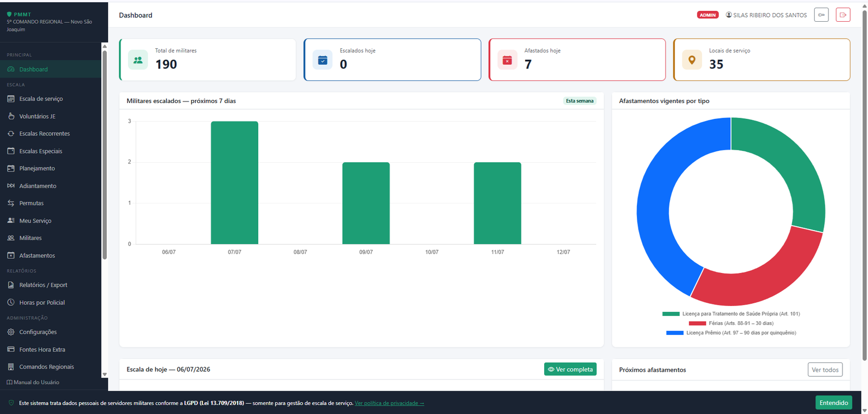The image size is (868, 414).
Task: Click the sidebar scrollbar up arrow
Action: pyautogui.click(x=105, y=46)
